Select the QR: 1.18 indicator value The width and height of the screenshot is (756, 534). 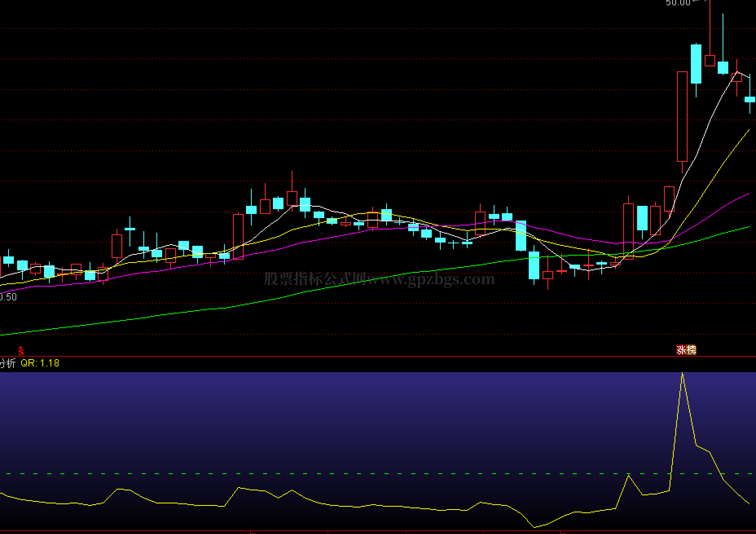click(40, 363)
